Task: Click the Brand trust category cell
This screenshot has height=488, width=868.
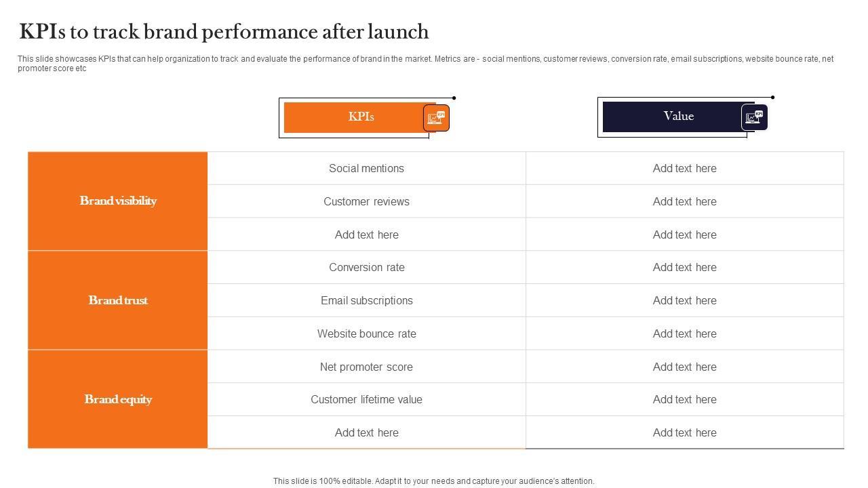Action: coord(118,300)
